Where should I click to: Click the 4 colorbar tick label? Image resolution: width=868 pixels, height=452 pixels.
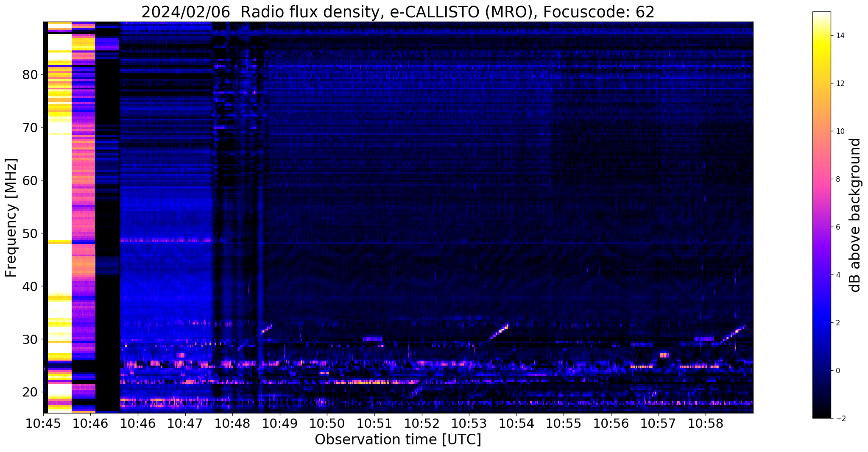[838, 275]
